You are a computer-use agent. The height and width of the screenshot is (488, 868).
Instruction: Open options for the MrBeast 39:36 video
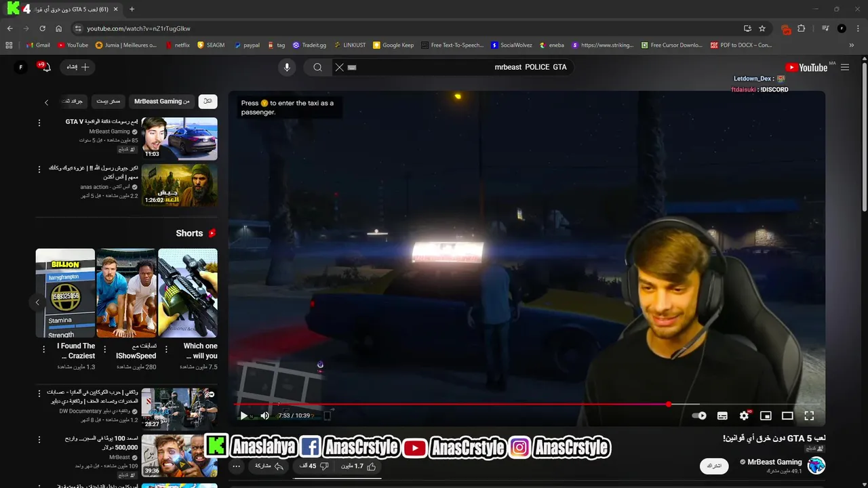(x=39, y=439)
